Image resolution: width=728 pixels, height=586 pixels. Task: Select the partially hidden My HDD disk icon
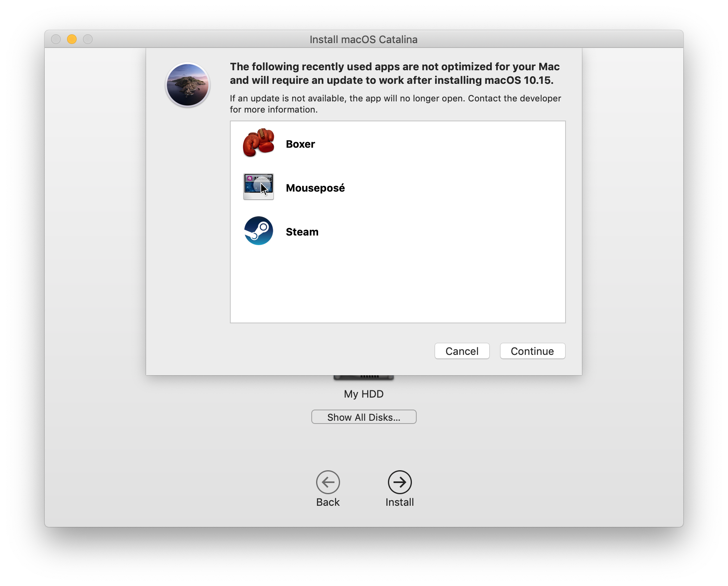coord(364,378)
